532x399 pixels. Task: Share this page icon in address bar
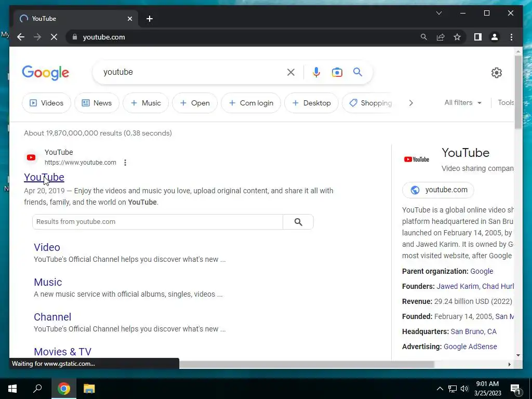tap(441, 37)
